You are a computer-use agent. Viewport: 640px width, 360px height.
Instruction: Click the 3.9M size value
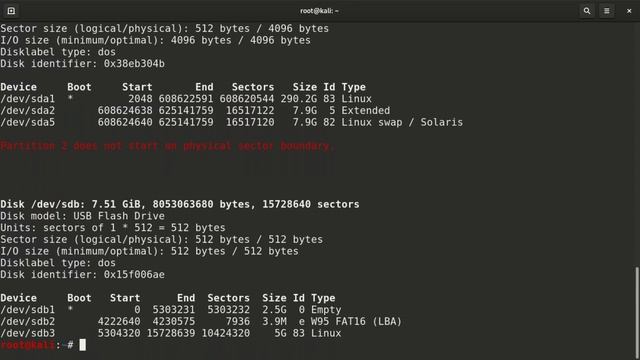tap(274, 322)
